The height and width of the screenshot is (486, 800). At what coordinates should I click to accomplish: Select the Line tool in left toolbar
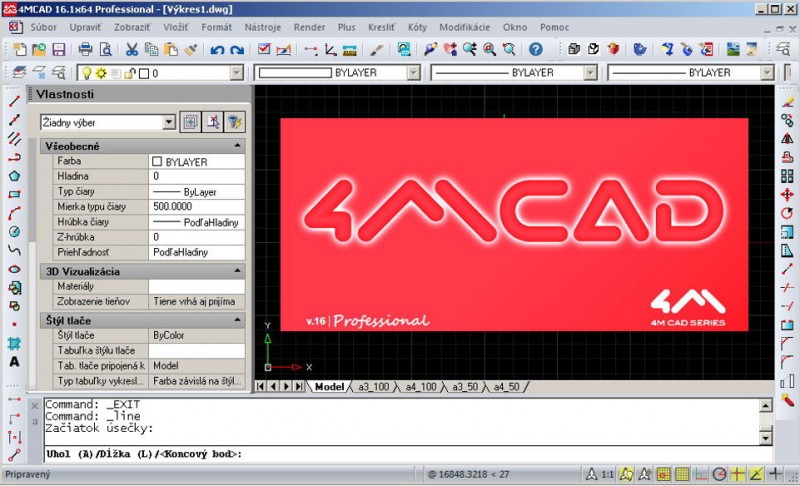pyautogui.click(x=14, y=101)
